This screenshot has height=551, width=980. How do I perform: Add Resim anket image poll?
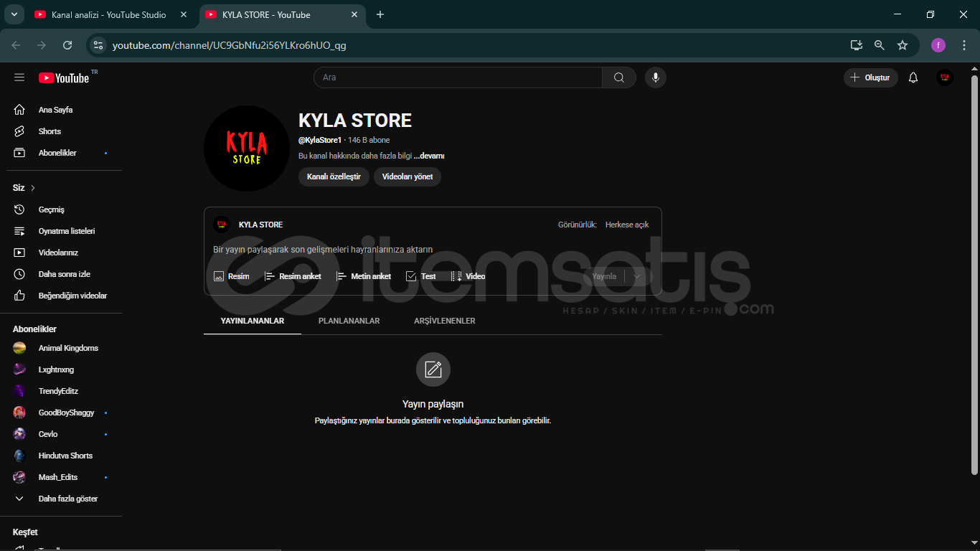pos(293,276)
